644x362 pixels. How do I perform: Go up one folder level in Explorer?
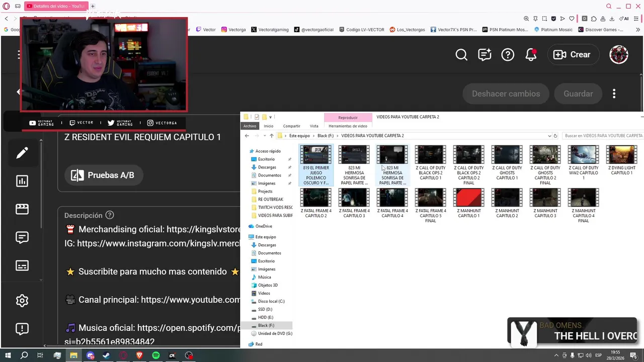pos(272,136)
